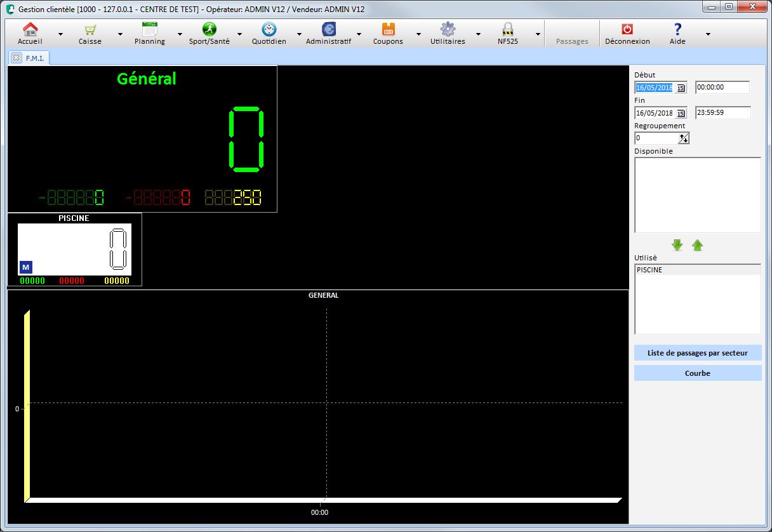Expand the dropdown arrow next to Aide
The image size is (772, 532).
pyautogui.click(x=708, y=34)
